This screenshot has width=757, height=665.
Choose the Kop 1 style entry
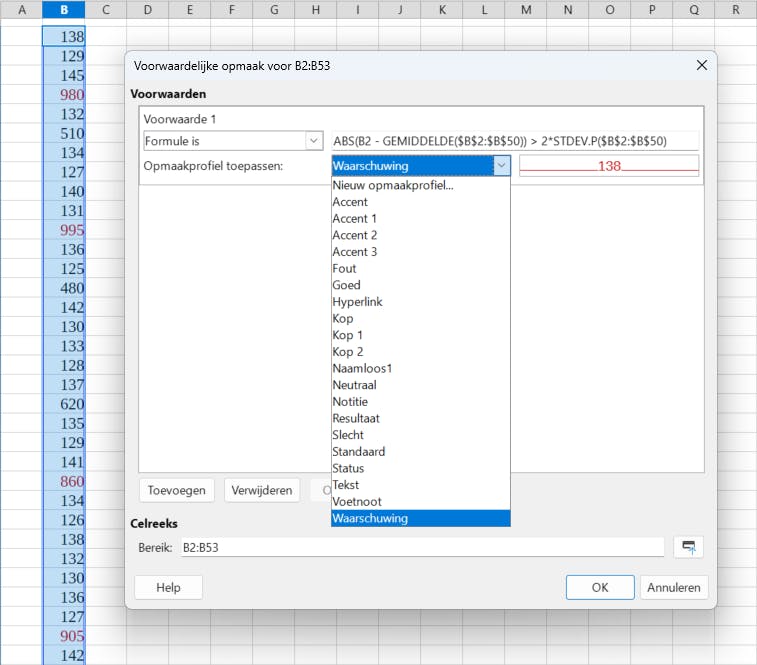click(421, 335)
